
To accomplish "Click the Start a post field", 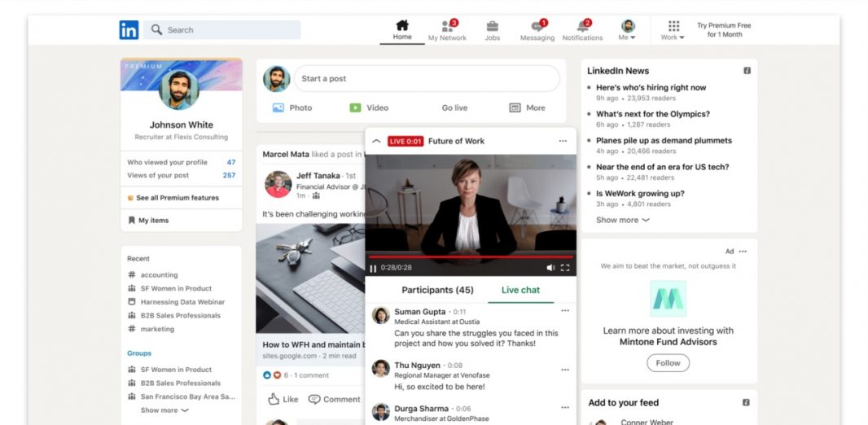I will tap(427, 79).
